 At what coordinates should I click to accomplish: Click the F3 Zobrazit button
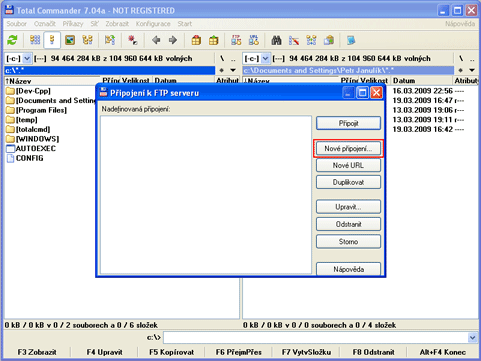pyautogui.click(x=37, y=352)
